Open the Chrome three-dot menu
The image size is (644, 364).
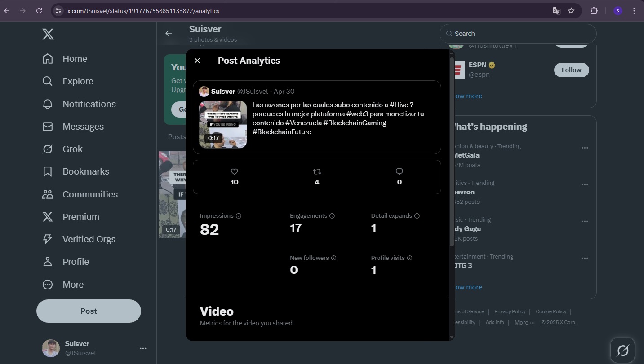coord(634,11)
